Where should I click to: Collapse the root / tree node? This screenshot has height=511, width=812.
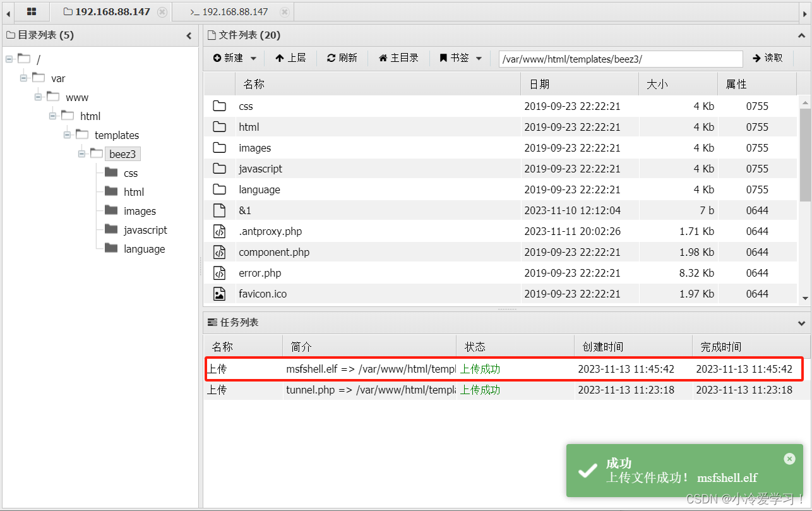[x=9, y=59]
